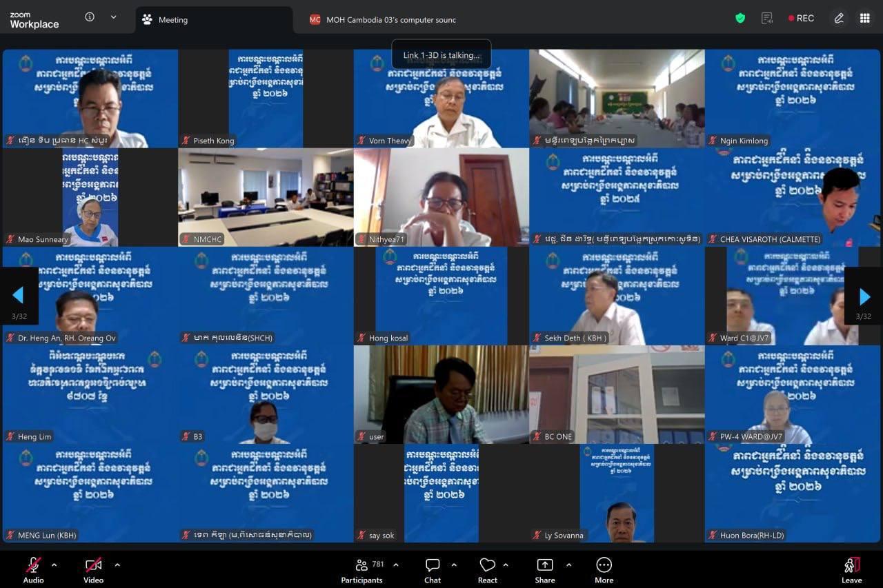Select PW-4 WARD@JV7 video tile
The image size is (883, 588).
point(793,394)
